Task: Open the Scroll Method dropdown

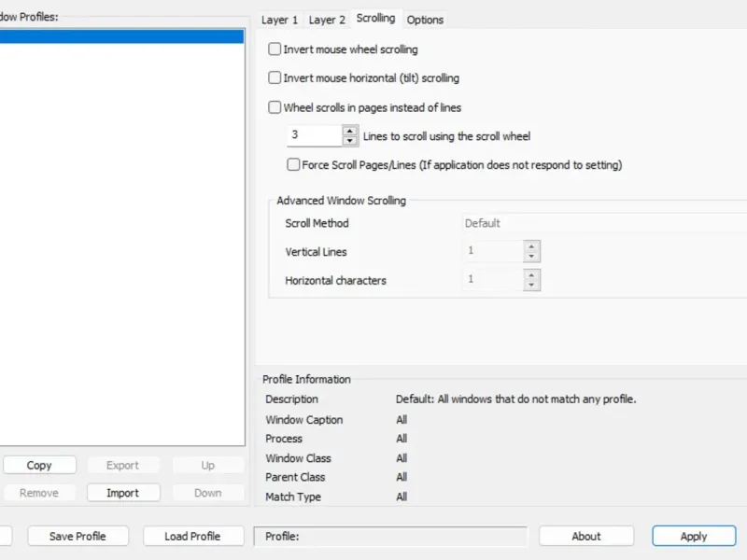Action: [603, 223]
